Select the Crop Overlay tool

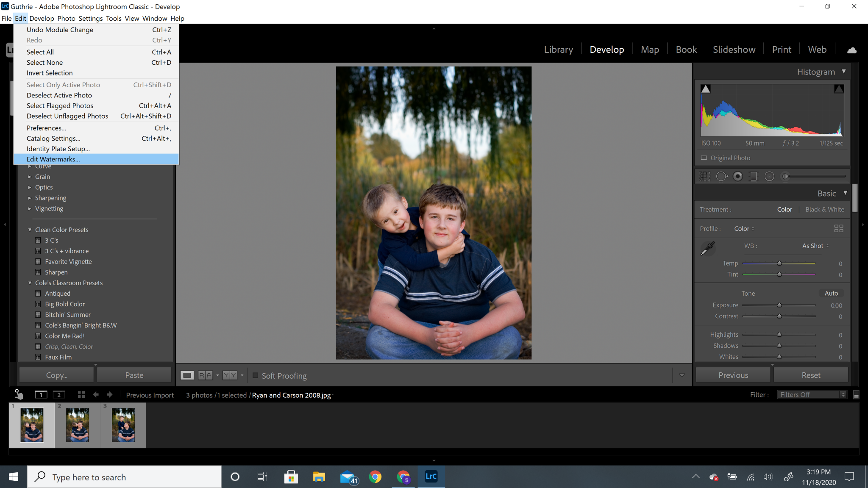pyautogui.click(x=705, y=176)
